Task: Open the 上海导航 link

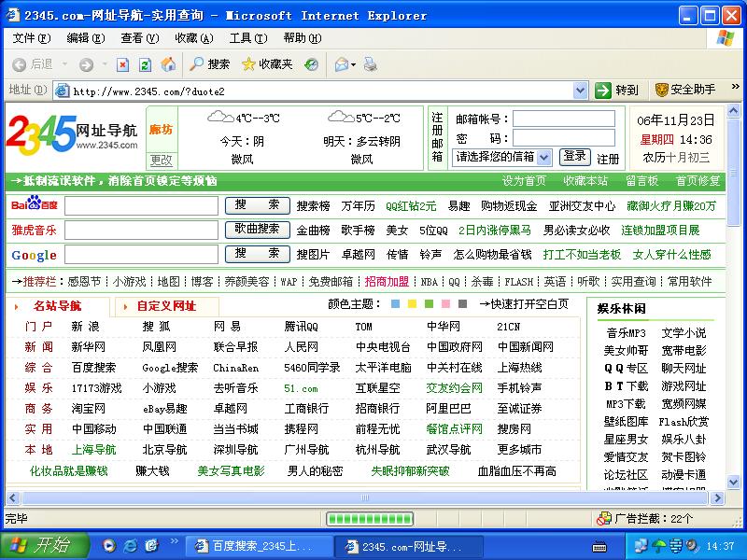Action: [x=94, y=450]
